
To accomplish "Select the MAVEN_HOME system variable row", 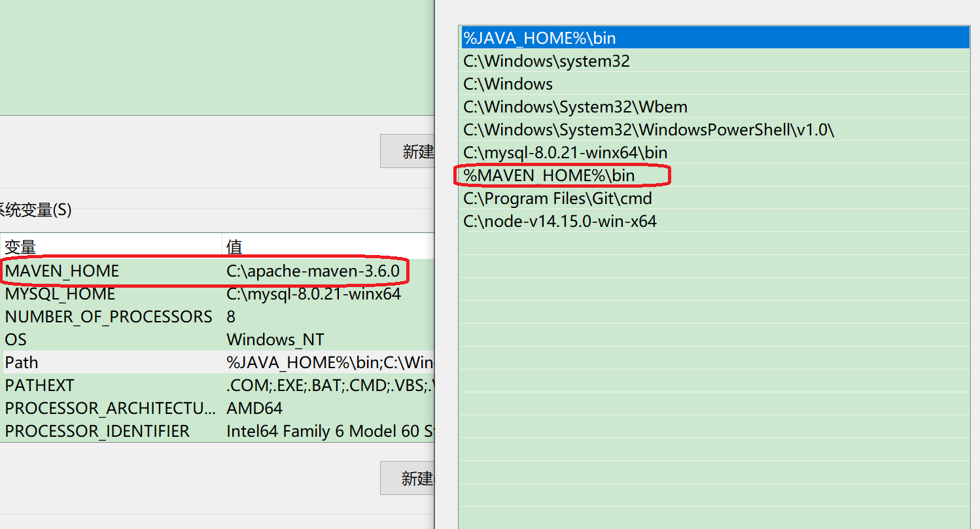I will (62, 271).
